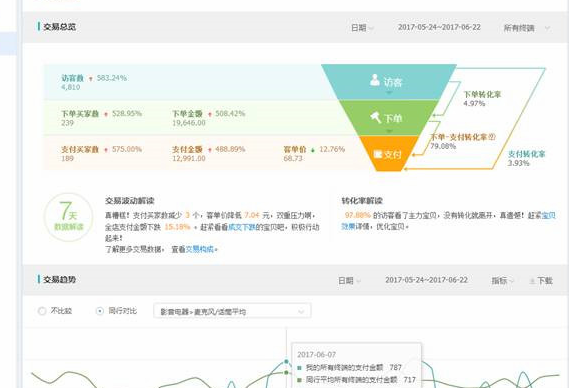Viewport: 569px width, 388px height.
Task: Click the 下单-支付转化率 79.08% value
Action: point(443,146)
